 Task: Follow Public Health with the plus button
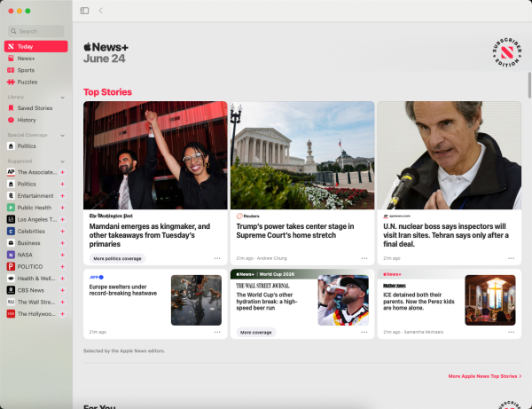62,208
